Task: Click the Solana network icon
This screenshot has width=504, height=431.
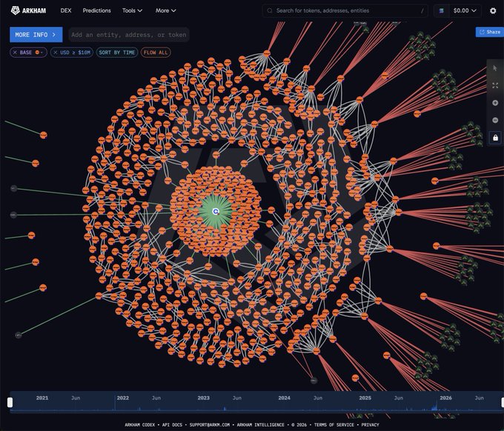Action: (441, 10)
